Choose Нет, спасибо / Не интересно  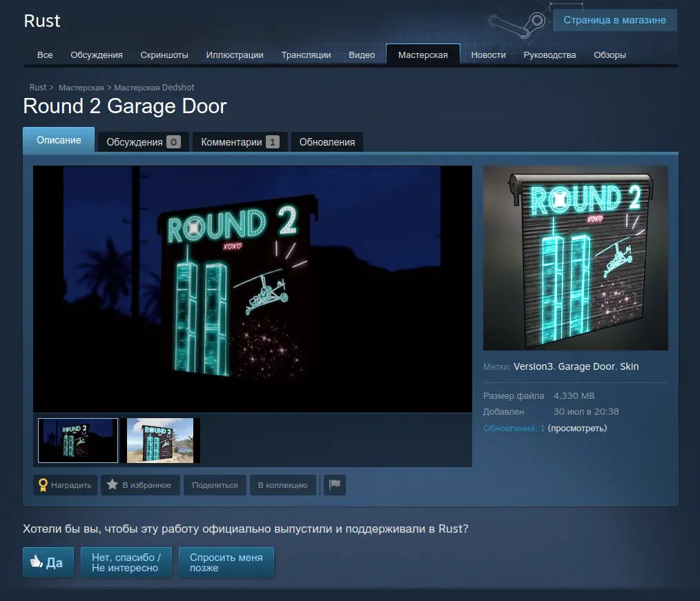click(x=126, y=562)
